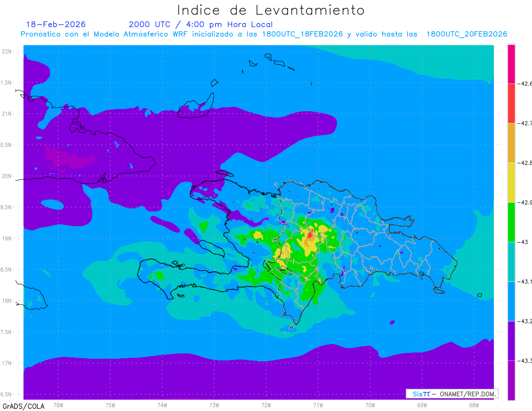This screenshot has height=411, width=532.
Task: Select the -42.9 colorbar value
Action: coord(524,202)
